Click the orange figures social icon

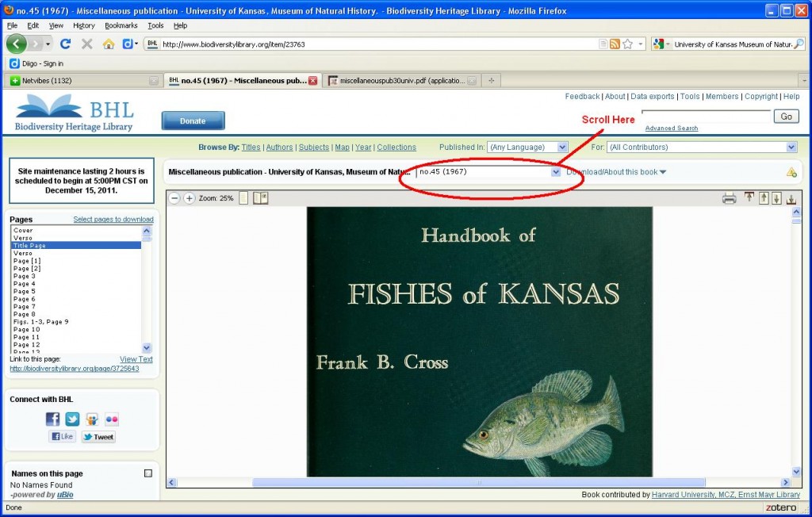92,419
